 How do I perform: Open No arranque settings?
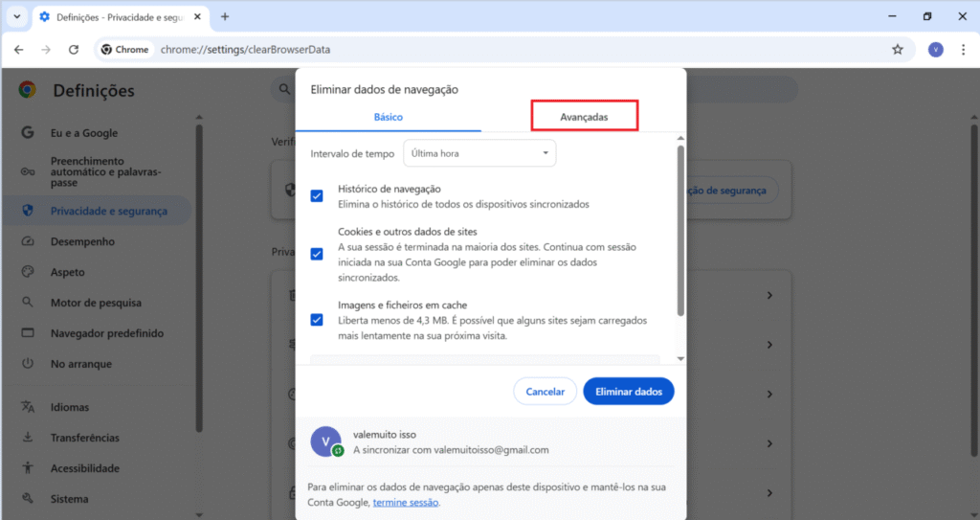pos(81,364)
